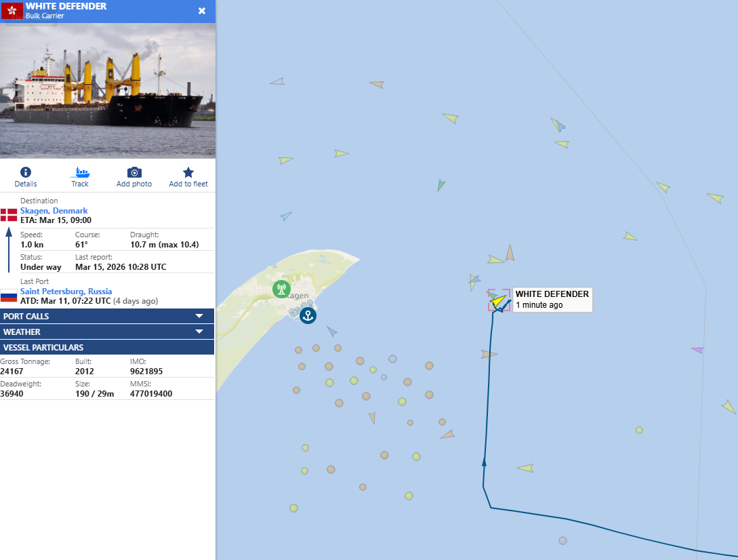Image resolution: width=738 pixels, height=560 pixels.
Task: Open the vessel Track view
Action: (80, 172)
